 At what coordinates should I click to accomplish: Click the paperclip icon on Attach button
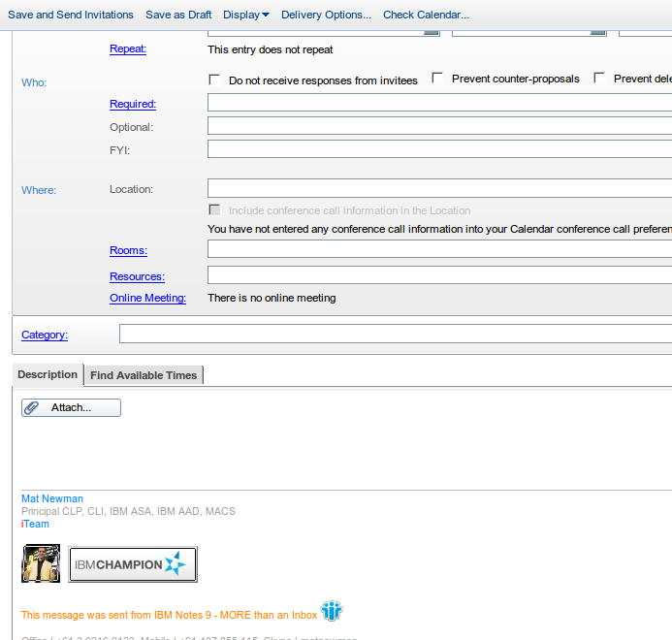32,408
